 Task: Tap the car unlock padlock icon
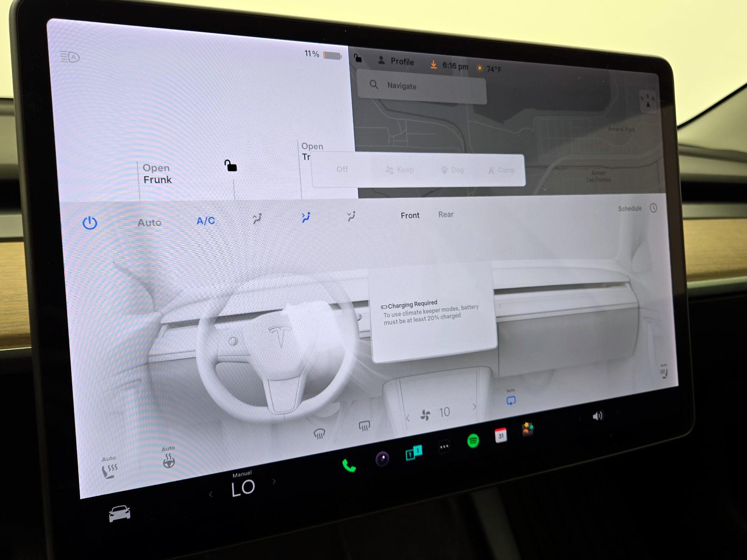point(230,165)
